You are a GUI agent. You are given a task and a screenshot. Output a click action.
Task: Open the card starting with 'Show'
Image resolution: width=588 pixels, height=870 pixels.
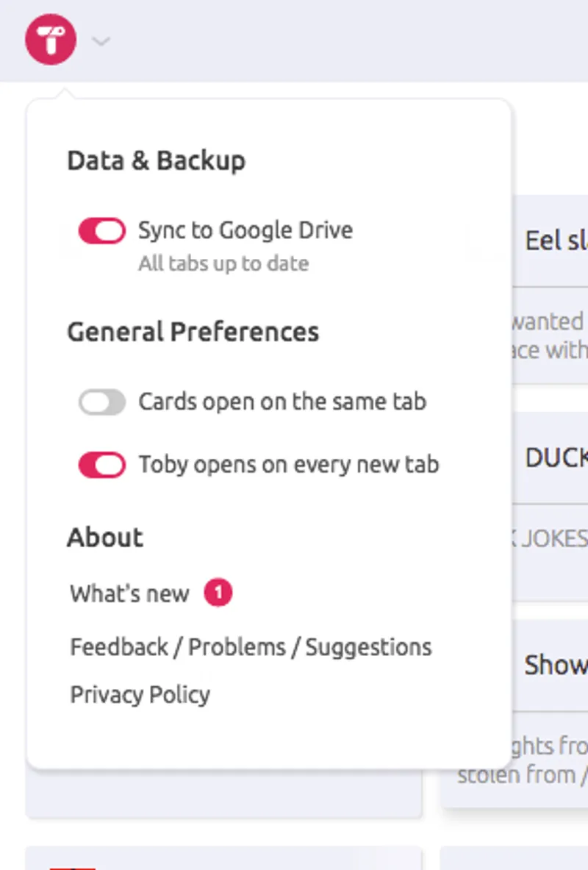556,665
